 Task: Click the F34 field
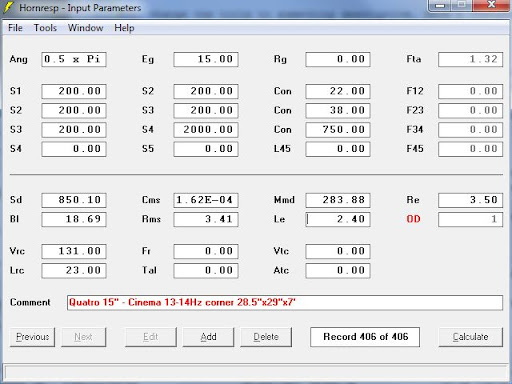pos(470,130)
